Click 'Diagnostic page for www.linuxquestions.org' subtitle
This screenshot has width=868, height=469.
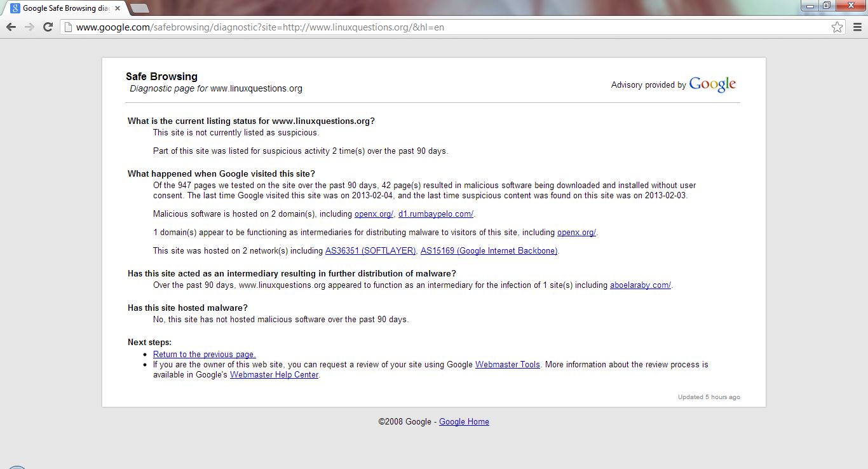216,89
